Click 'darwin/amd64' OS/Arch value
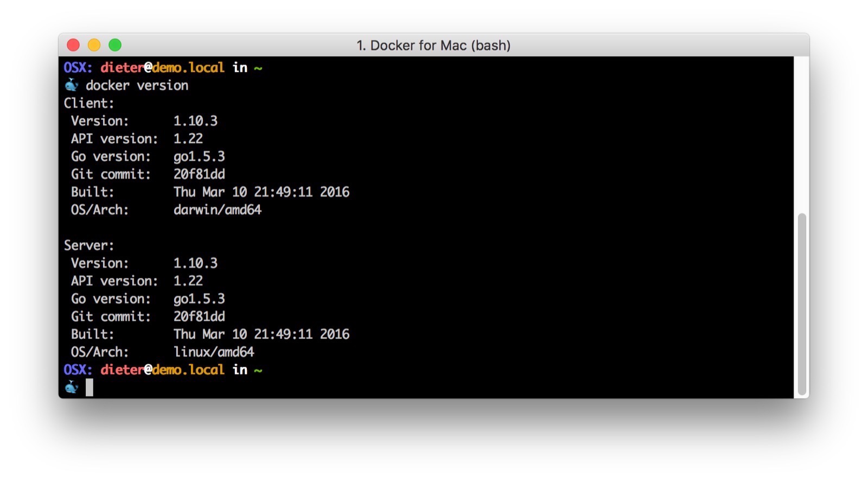The height and width of the screenshot is (482, 868). (x=218, y=210)
